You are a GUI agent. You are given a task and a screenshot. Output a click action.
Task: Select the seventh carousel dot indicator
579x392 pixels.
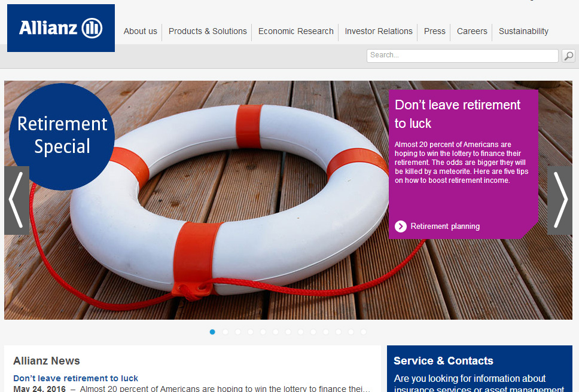(288, 332)
